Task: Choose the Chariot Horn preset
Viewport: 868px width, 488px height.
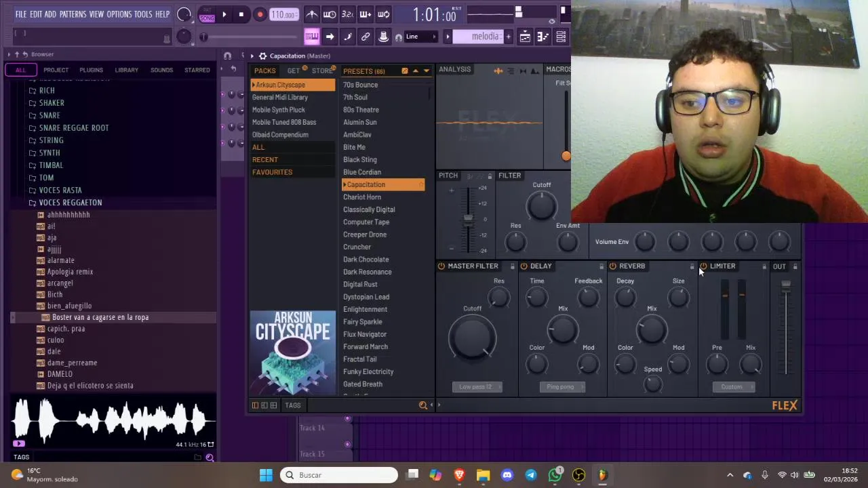Action: (362, 197)
